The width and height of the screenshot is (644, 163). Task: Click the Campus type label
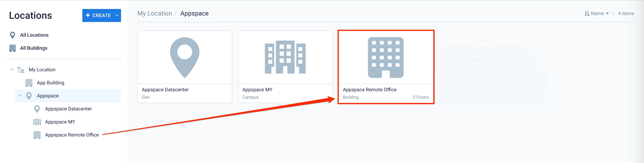click(x=250, y=97)
